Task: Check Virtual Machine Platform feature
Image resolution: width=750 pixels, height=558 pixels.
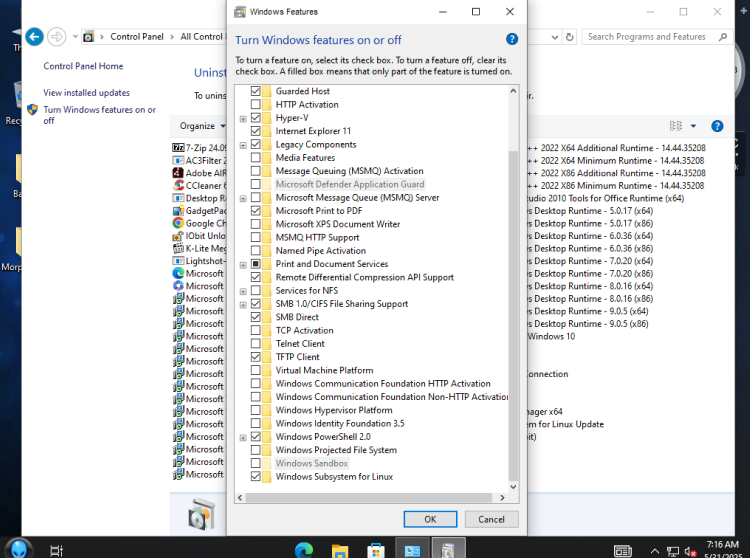Action: tap(255, 370)
